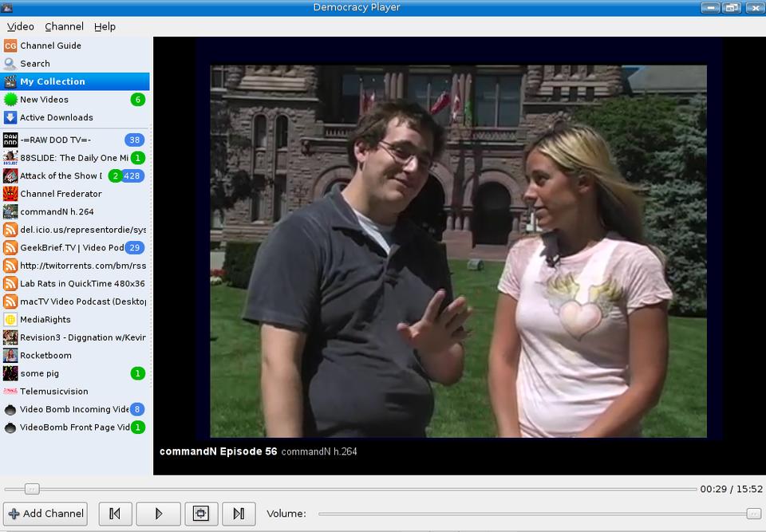Image resolution: width=766 pixels, height=532 pixels.
Task: Click the Rocketboom channel thumbnail icon
Action: (x=10, y=356)
